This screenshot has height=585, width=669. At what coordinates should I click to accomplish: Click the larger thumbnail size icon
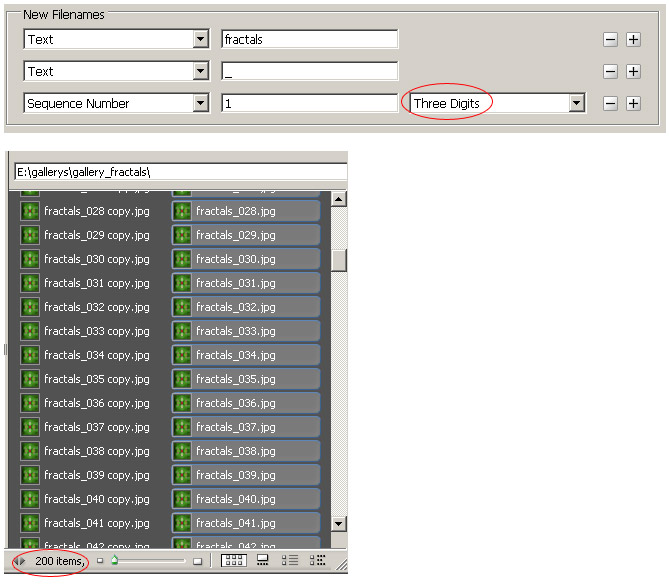(x=198, y=561)
